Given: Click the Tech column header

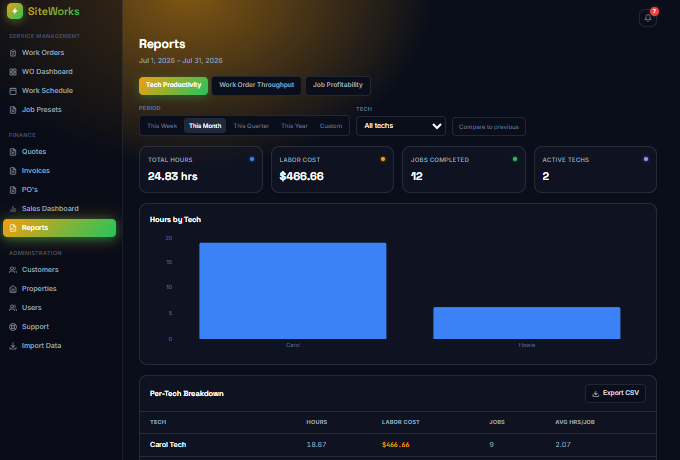Looking at the screenshot, I should click(158, 422).
